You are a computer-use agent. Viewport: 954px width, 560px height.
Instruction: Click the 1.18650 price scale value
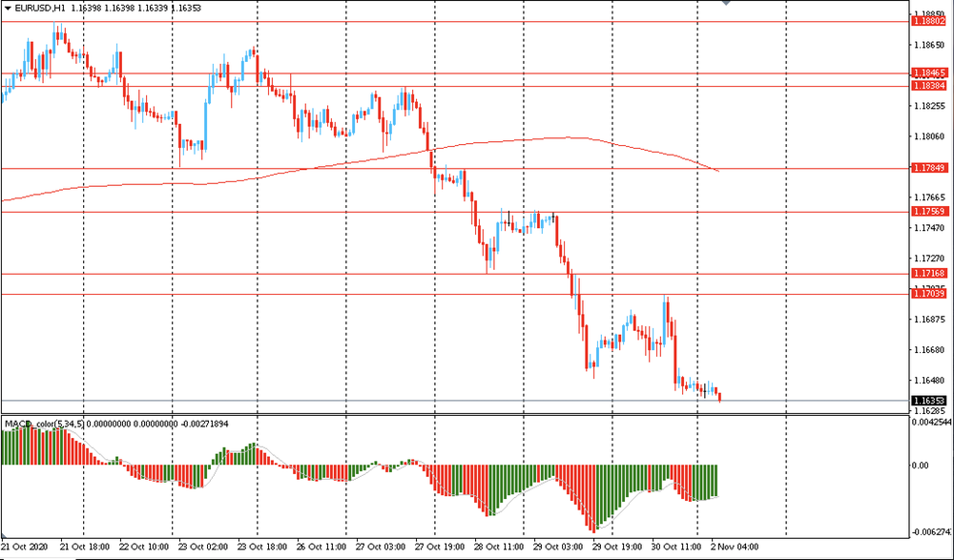click(x=929, y=45)
